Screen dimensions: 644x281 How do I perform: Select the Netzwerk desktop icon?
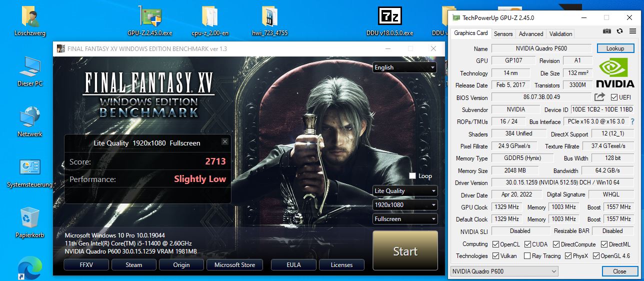pos(30,121)
